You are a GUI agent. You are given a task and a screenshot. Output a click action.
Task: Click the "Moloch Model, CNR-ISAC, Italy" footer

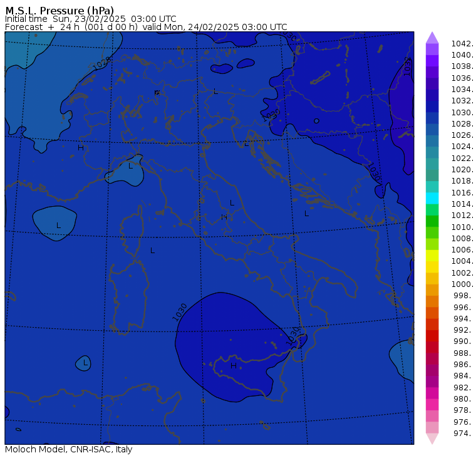click(69, 449)
